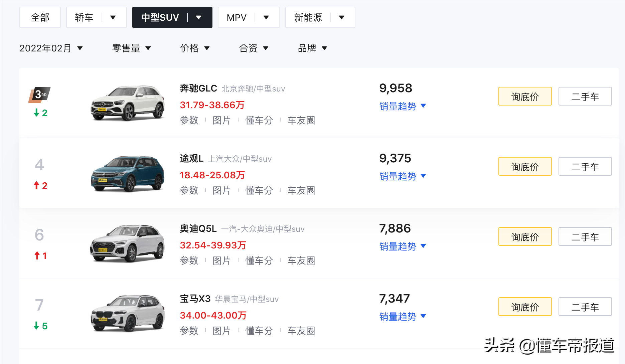Open 参数 for 宝马X3
Screen dimensions: 625x364
point(189,331)
